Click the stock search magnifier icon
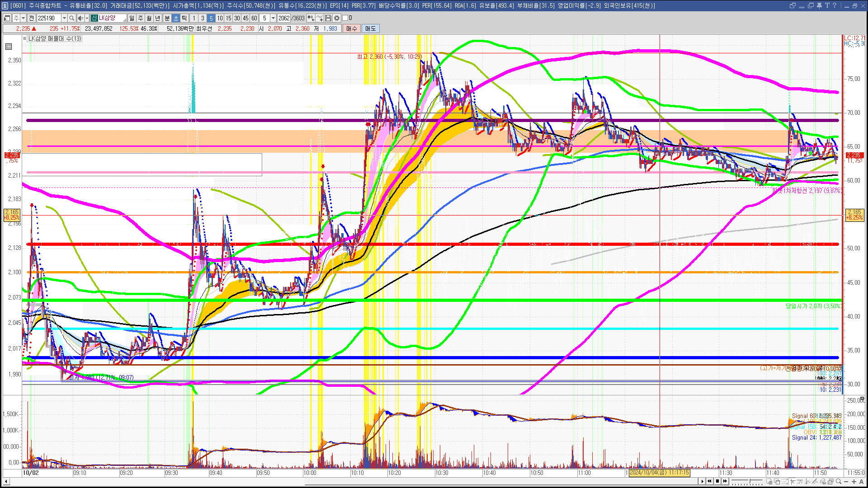 point(72,18)
